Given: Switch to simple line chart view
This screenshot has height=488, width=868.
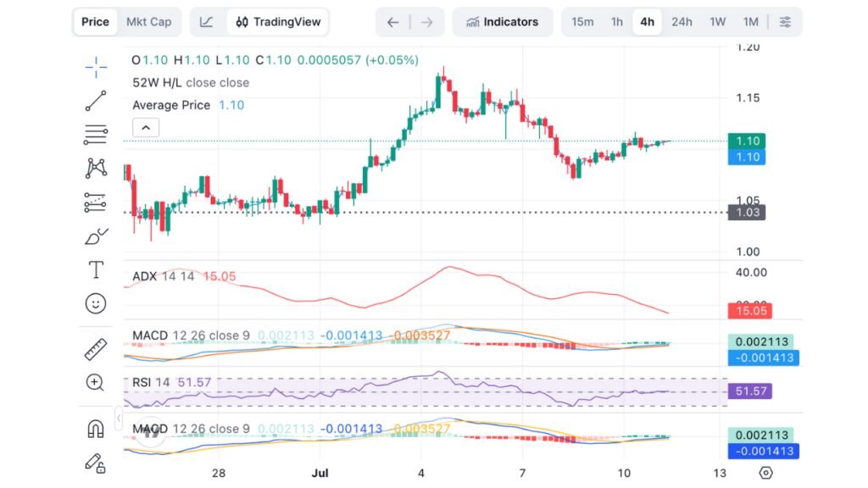Looking at the screenshot, I should pos(207,22).
